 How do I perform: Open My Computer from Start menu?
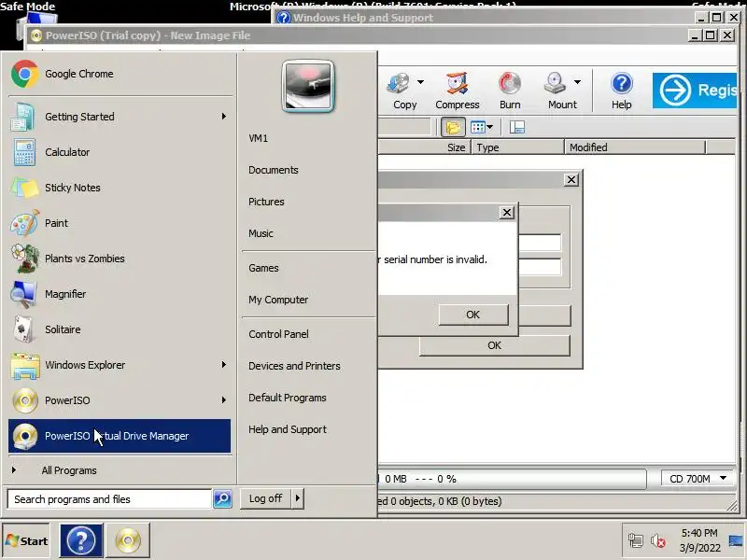278,300
